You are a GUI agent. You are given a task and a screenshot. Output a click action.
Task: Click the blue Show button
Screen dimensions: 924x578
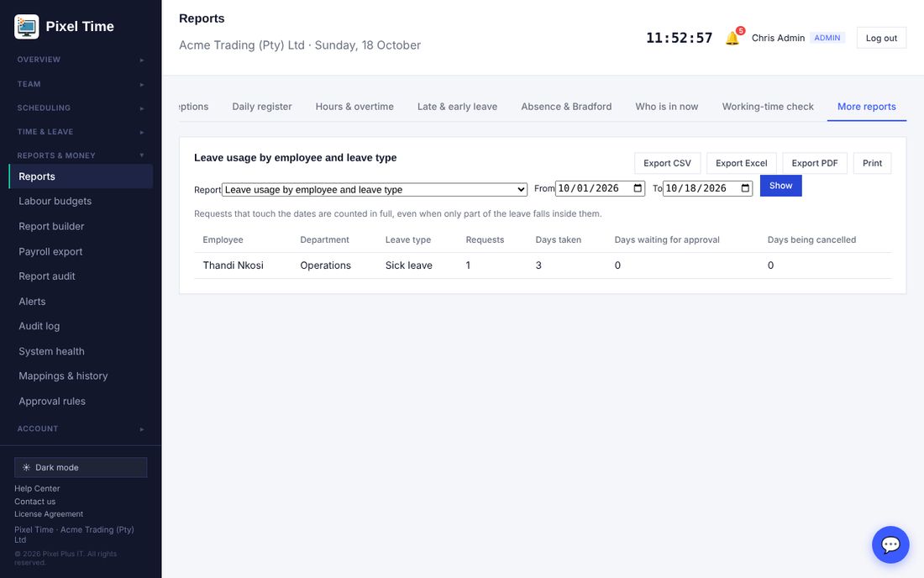tap(781, 186)
